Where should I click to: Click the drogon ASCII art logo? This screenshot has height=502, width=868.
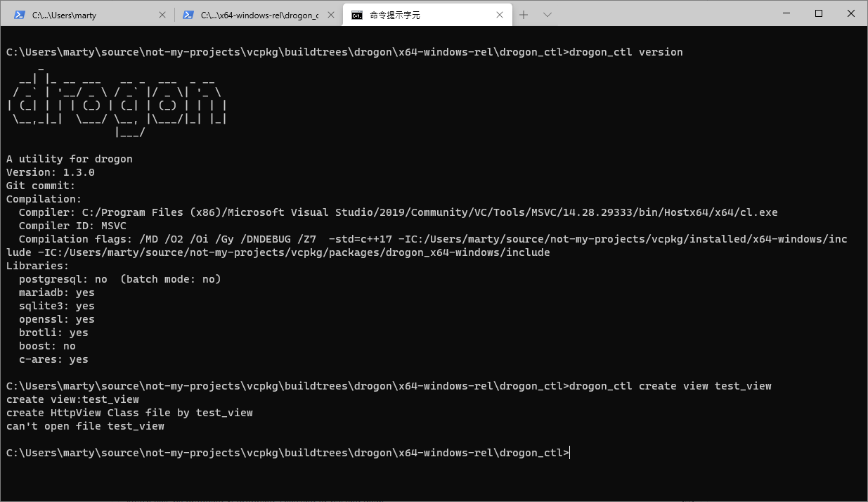[116, 102]
